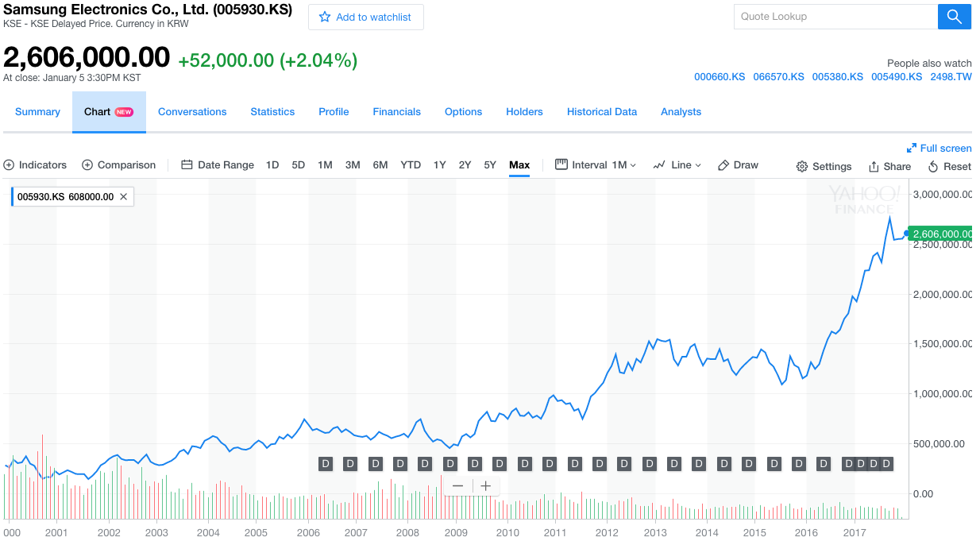Reset the chart view
980x545 pixels.
[949, 166]
